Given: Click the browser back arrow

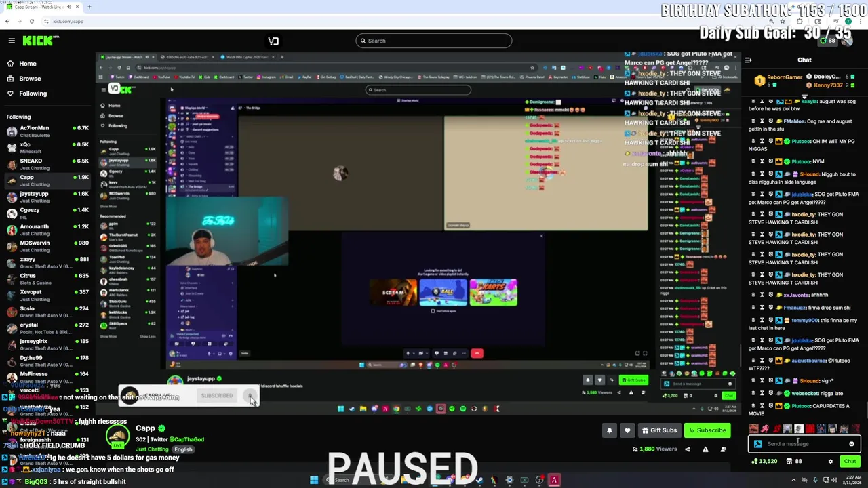Looking at the screenshot, I should [x=7, y=21].
